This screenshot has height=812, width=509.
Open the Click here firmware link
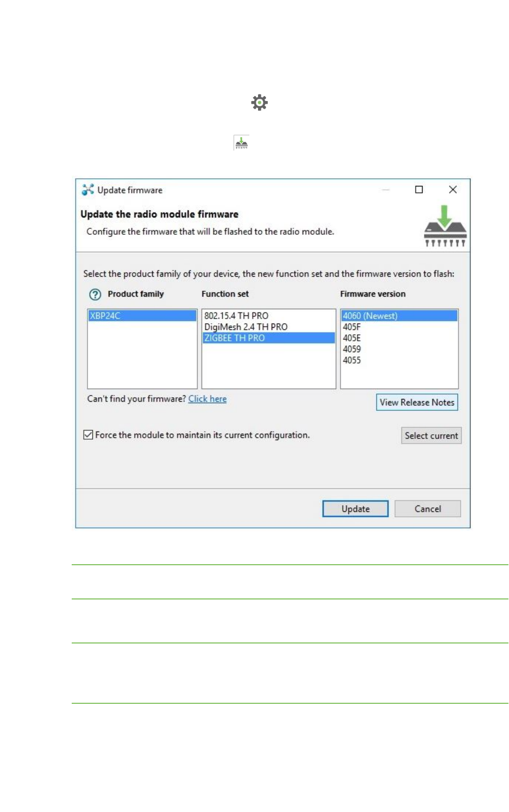pyautogui.click(x=208, y=399)
